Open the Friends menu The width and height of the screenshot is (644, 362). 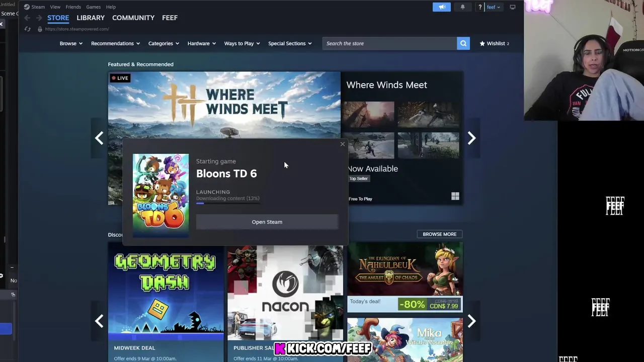click(x=73, y=7)
